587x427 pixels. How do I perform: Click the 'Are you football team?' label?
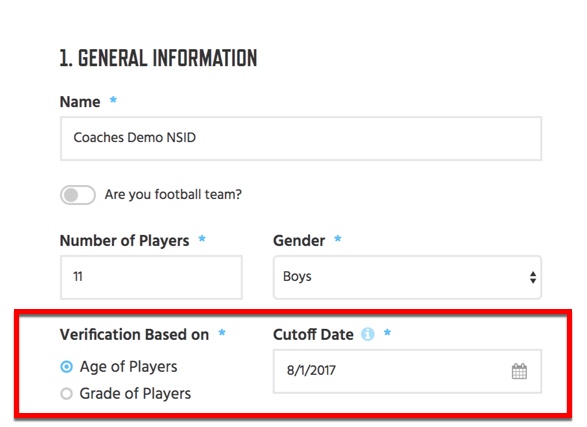coord(173,195)
